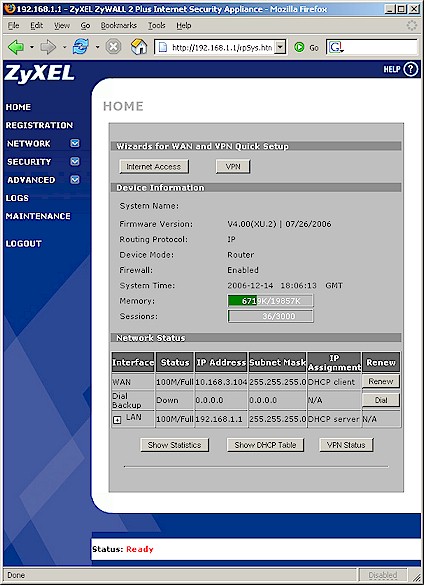Open SECURITY in the sidebar
Screen dimensions: 425x586
[29, 162]
